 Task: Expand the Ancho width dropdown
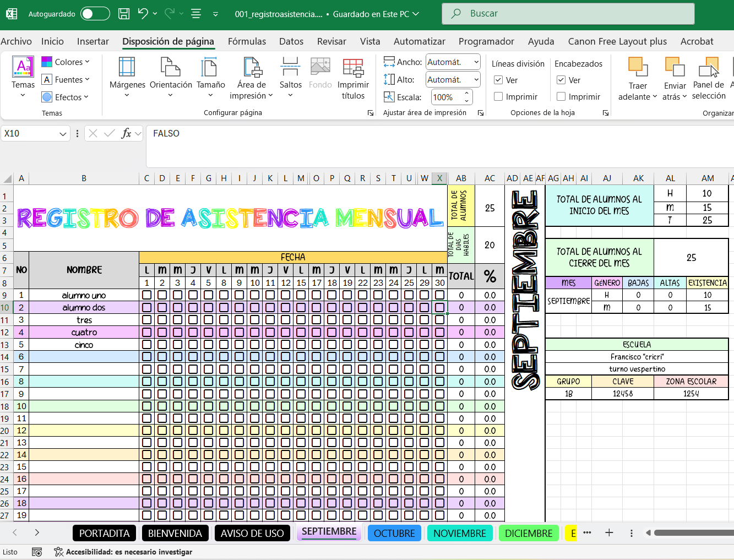click(x=476, y=62)
